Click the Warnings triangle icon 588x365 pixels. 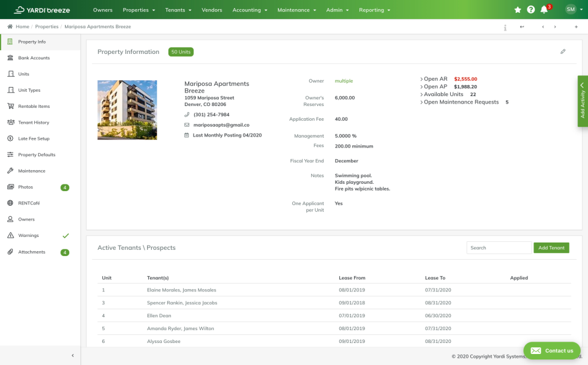click(x=10, y=235)
